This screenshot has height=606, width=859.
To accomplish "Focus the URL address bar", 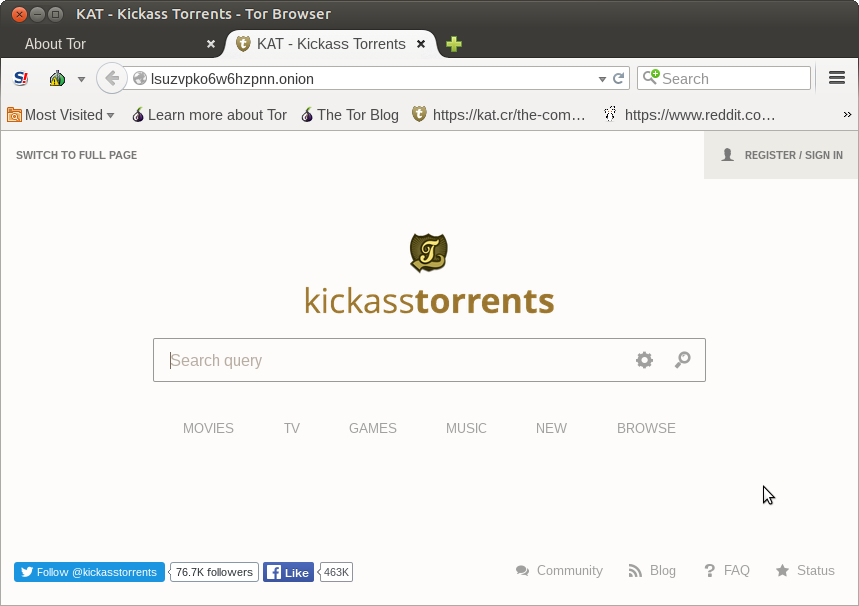I will pos(362,78).
